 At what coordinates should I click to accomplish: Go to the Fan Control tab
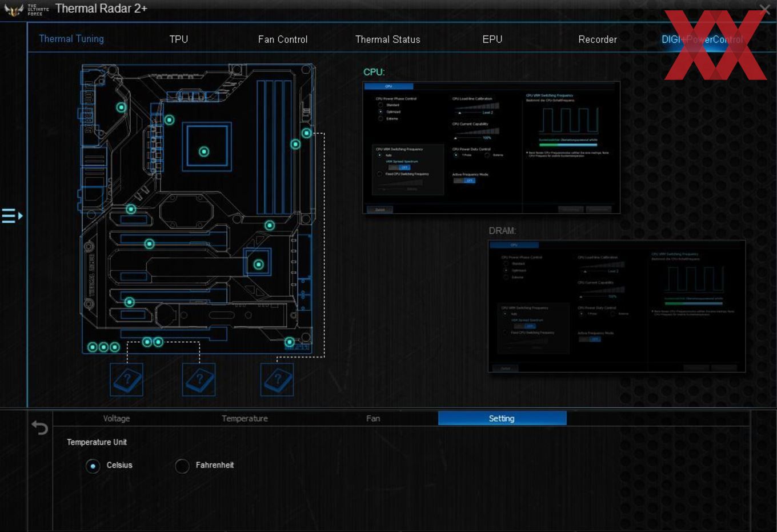(283, 39)
